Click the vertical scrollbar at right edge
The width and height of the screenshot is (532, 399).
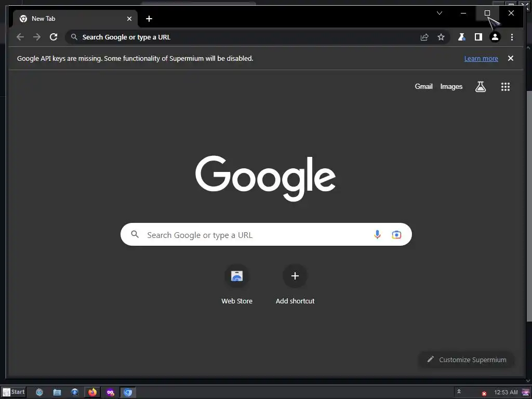529,206
